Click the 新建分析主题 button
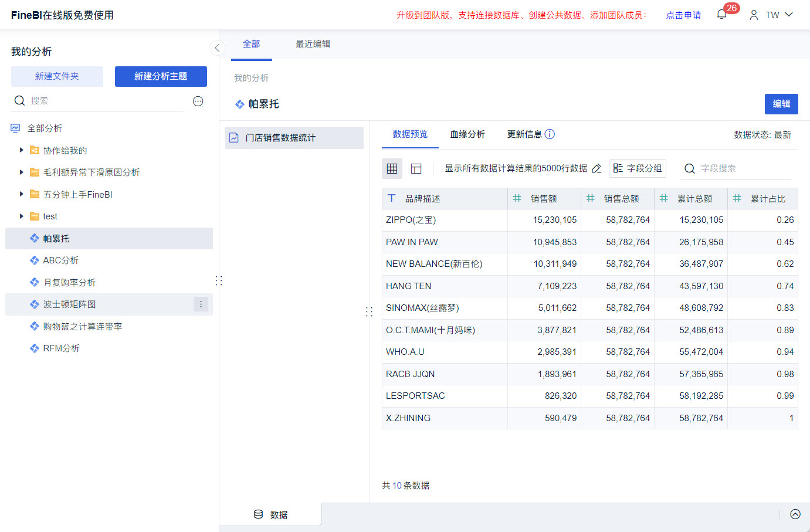Image resolution: width=810 pixels, height=532 pixels. pyautogui.click(x=161, y=76)
